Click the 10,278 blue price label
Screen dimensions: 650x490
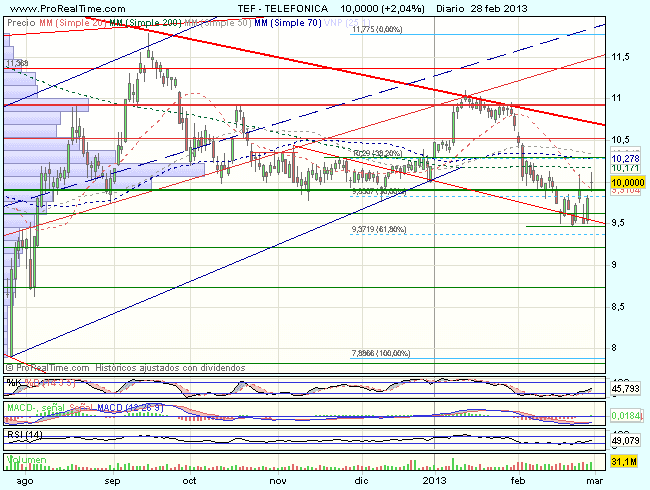tap(624, 158)
